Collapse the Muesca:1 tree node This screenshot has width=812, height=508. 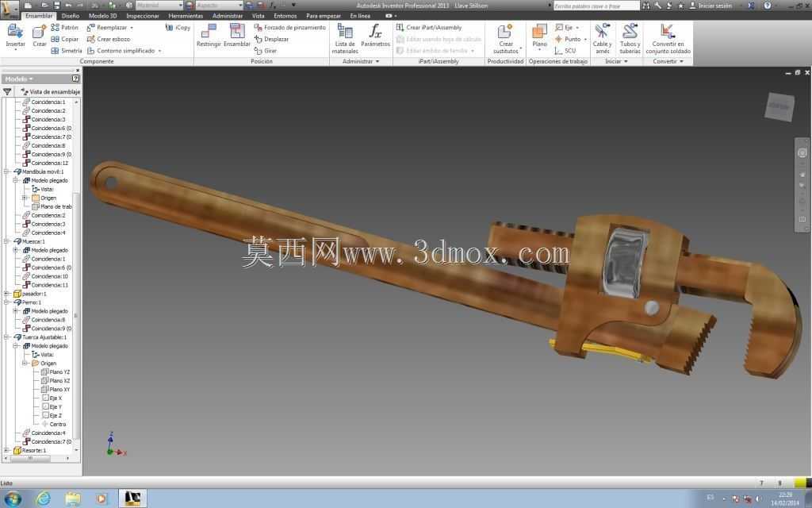(x=6, y=241)
